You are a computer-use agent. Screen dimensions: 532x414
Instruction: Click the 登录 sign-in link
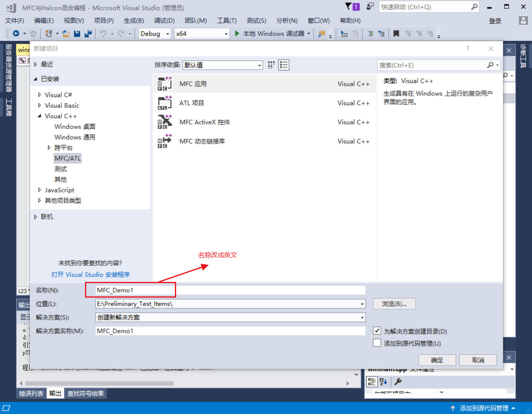pyautogui.click(x=495, y=21)
